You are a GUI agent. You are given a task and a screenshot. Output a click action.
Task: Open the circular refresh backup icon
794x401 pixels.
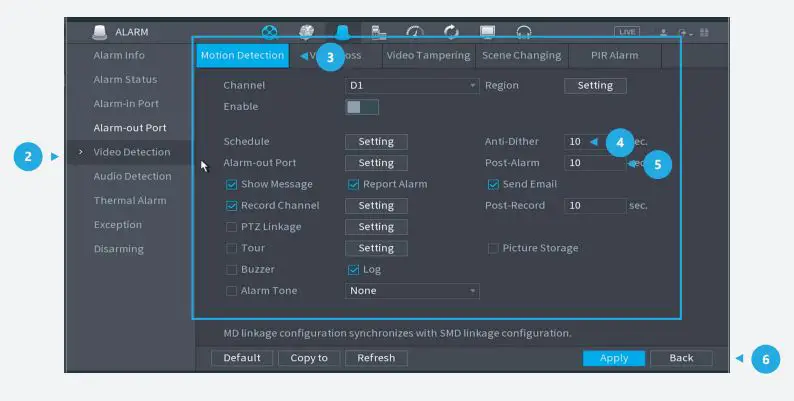point(451,32)
